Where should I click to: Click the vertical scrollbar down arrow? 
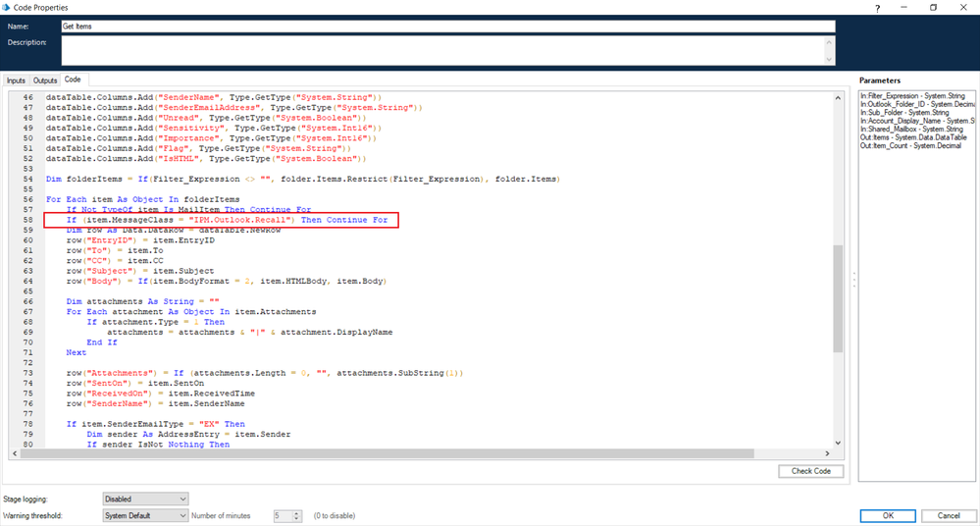click(838, 443)
